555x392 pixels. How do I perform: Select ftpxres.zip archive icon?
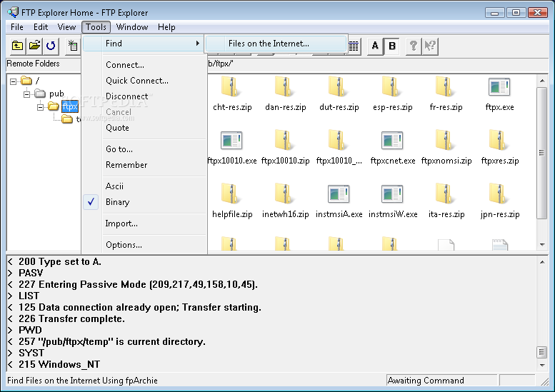pyautogui.click(x=499, y=141)
